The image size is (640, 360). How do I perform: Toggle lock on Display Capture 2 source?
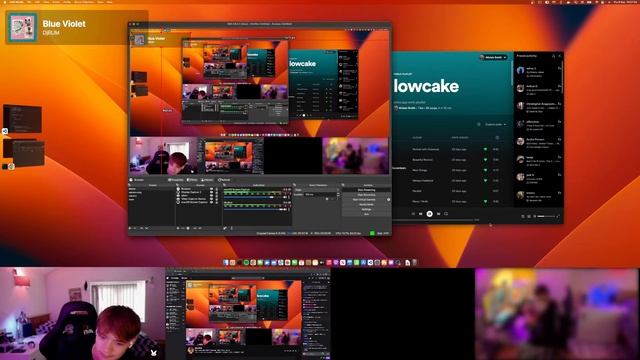(217, 192)
